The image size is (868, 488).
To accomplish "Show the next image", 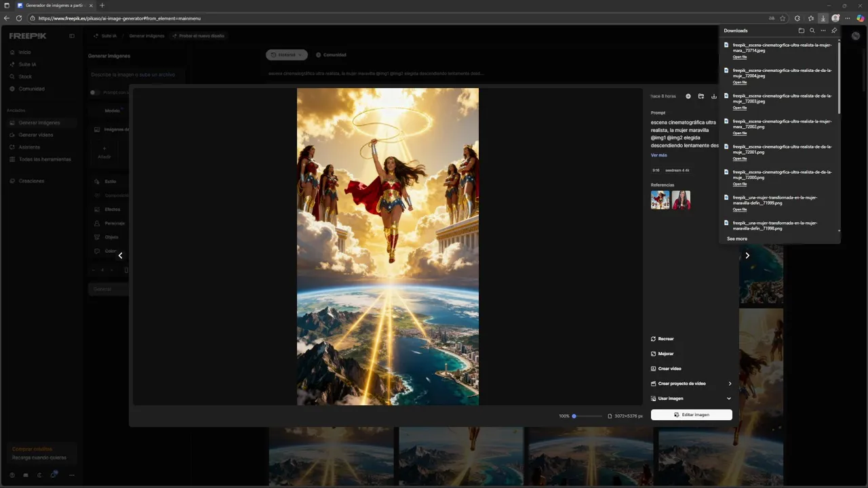I will (x=747, y=256).
